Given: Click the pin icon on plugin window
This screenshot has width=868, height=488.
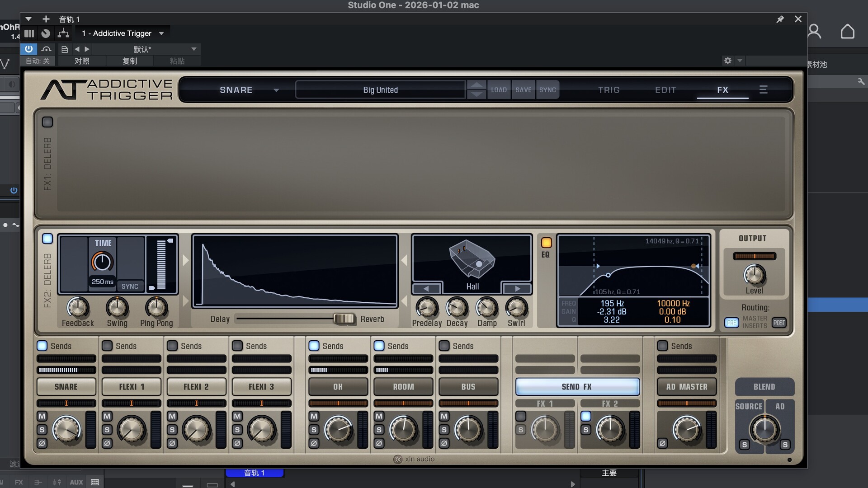Looking at the screenshot, I should click(780, 19).
